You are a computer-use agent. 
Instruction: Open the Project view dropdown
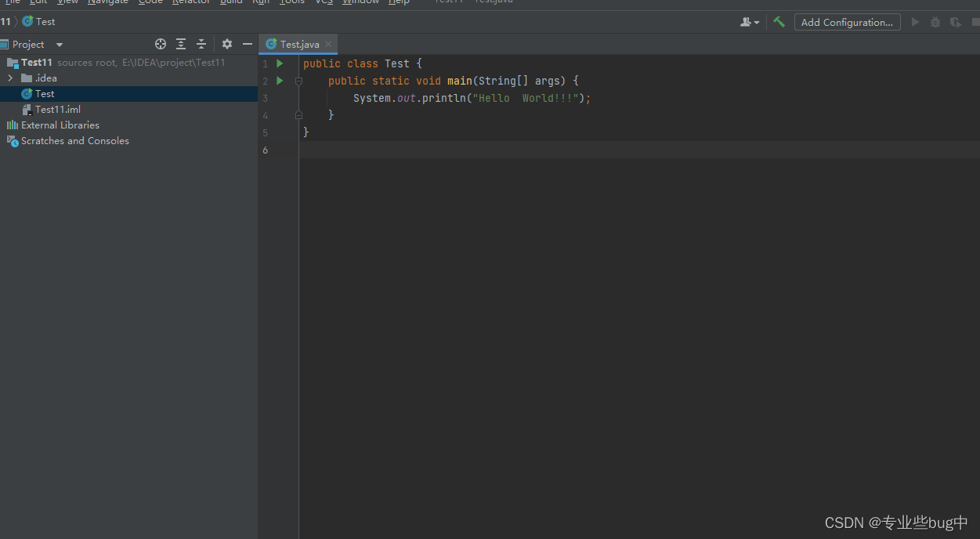coord(60,45)
